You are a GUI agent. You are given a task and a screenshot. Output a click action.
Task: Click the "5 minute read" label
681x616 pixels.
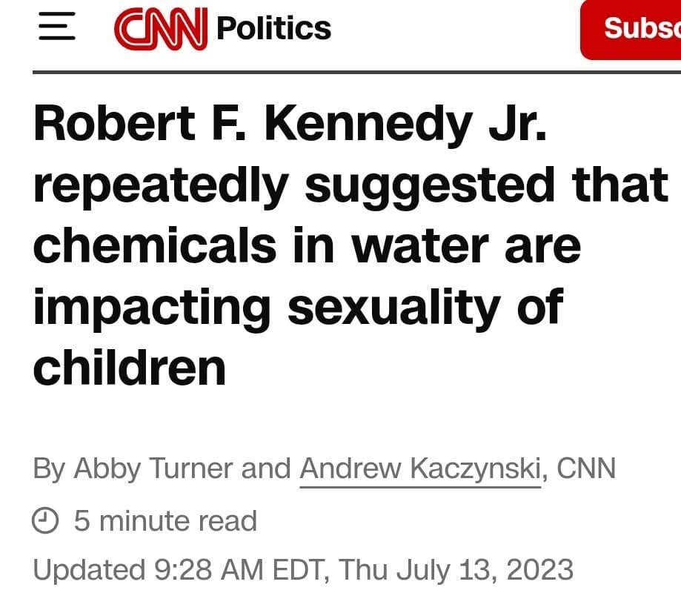pos(165,520)
